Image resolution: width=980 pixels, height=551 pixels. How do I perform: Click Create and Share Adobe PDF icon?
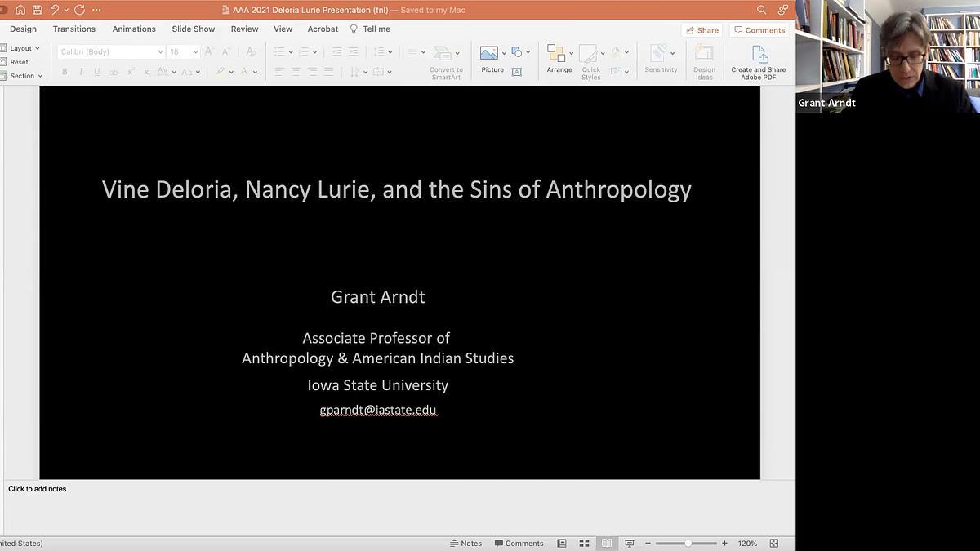(x=759, y=55)
